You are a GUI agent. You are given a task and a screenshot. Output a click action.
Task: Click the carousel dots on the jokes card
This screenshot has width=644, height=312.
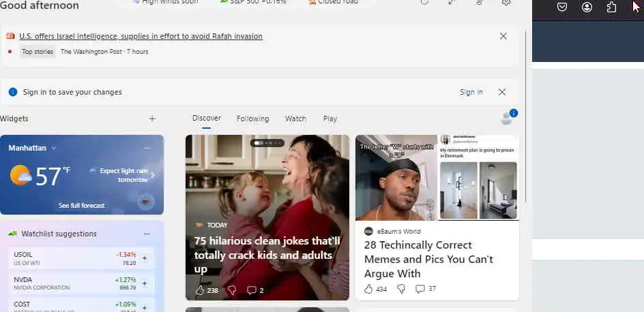pos(267,142)
